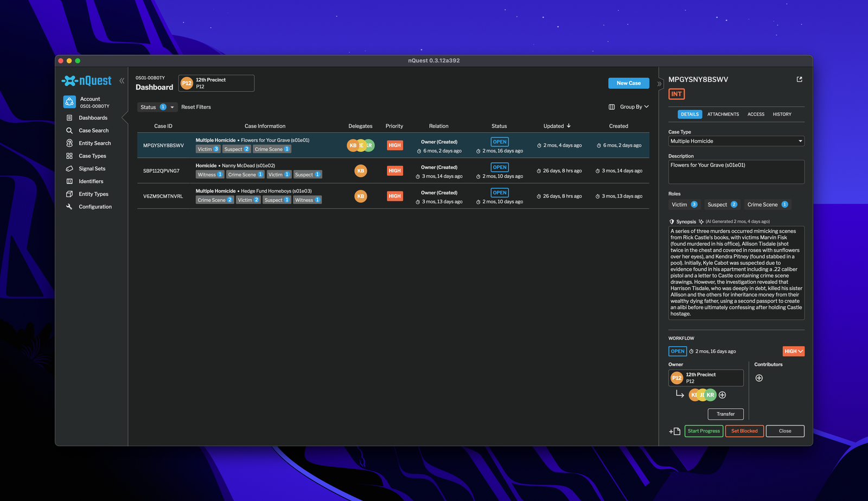The image size is (868, 501).
Task: Open the 12th Precinct owner box in Workflow
Action: pos(706,378)
